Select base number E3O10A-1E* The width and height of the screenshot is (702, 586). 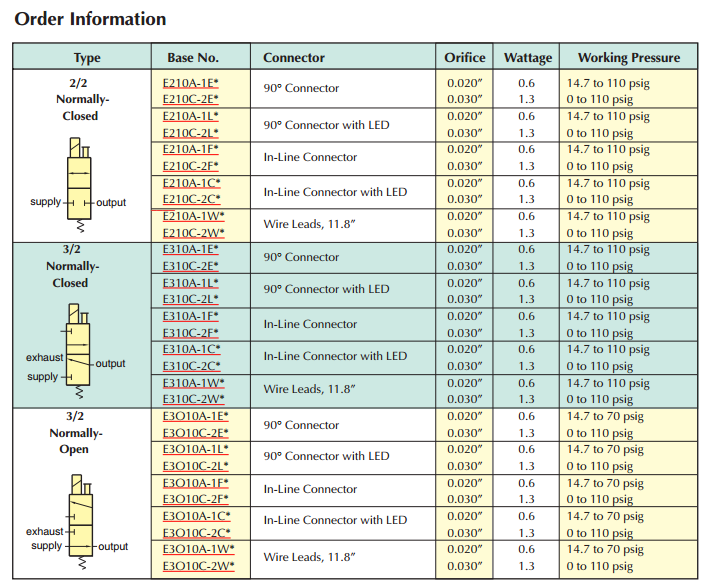coord(195,416)
